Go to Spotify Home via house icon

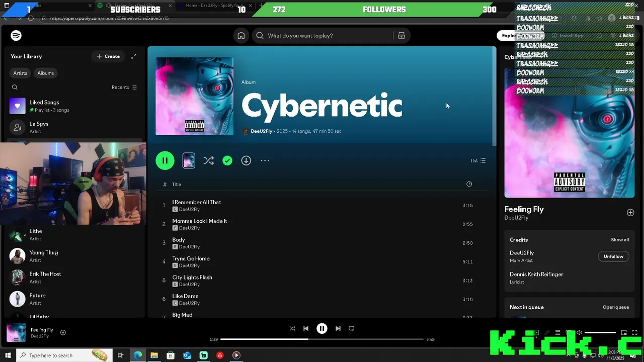click(241, 36)
